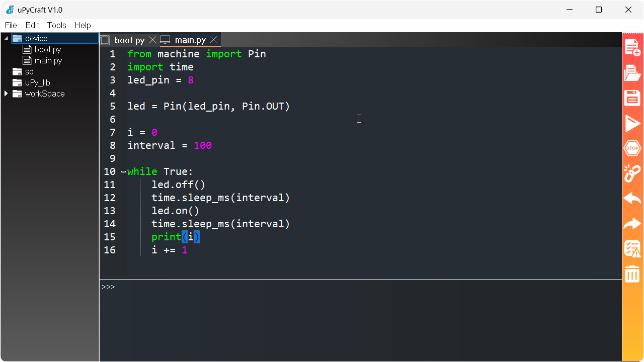Close the main.py tab
This screenshot has width=644, height=362.
coord(213,39)
